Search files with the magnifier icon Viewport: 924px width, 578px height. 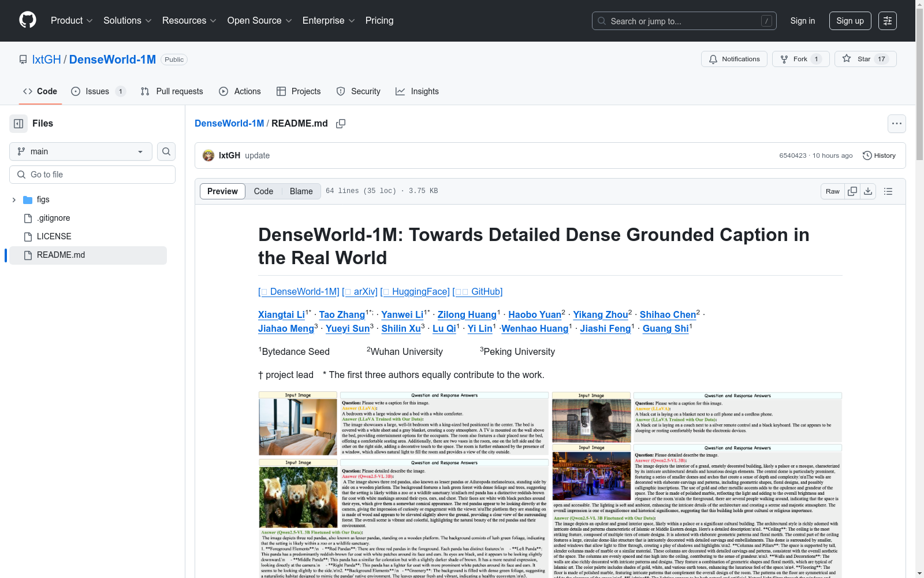coord(166,151)
